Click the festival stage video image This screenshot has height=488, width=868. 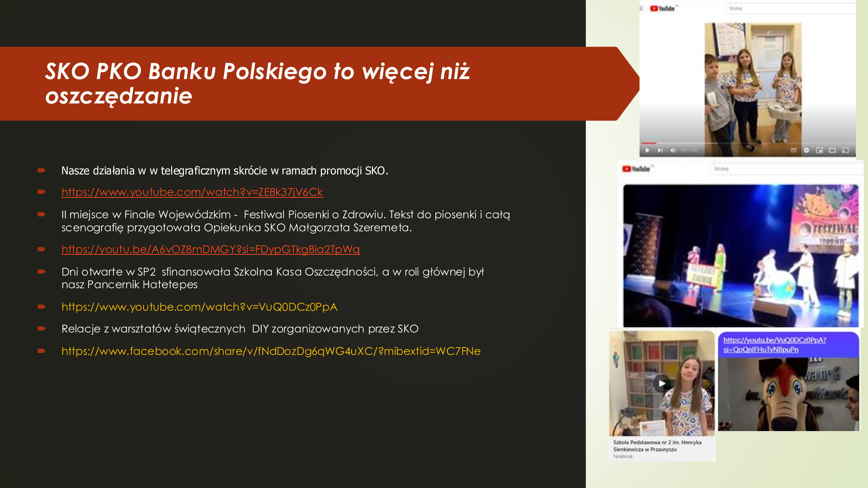[x=741, y=256]
